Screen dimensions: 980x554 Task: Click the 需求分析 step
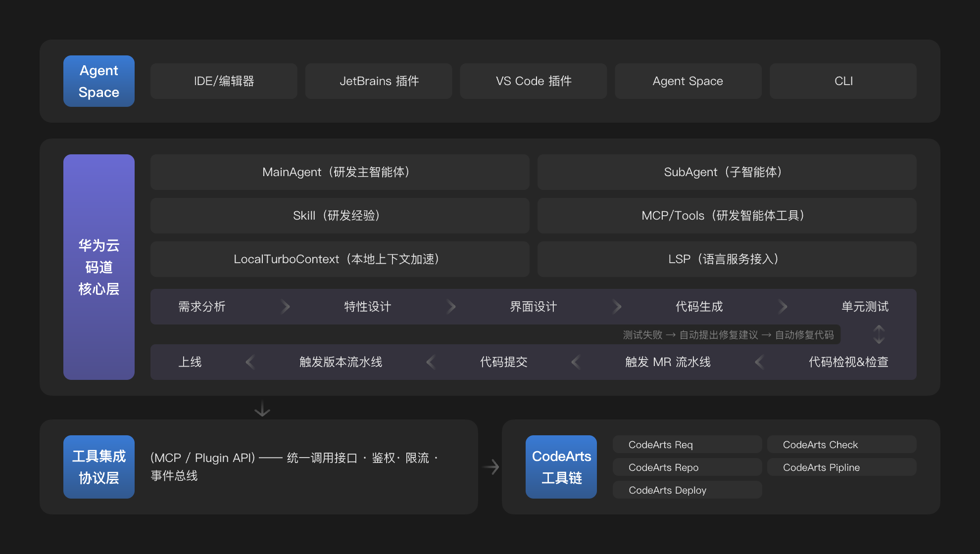tap(202, 307)
